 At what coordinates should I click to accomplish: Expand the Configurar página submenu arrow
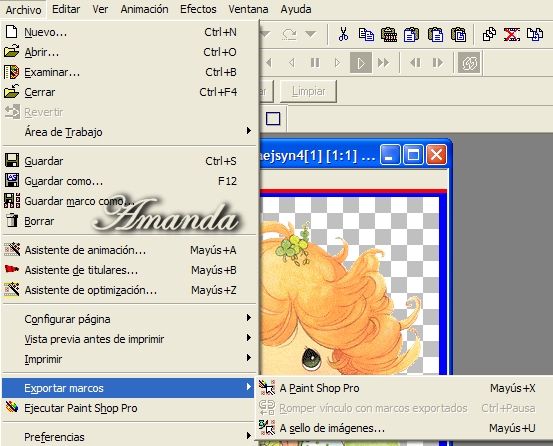click(249, 318)
